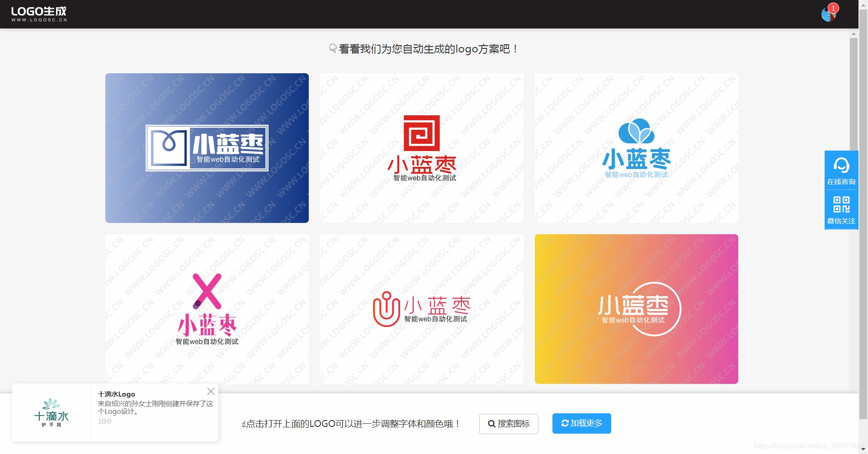
Task: Close the 十滴水Logo notification popup
Action: click(211, 391)
